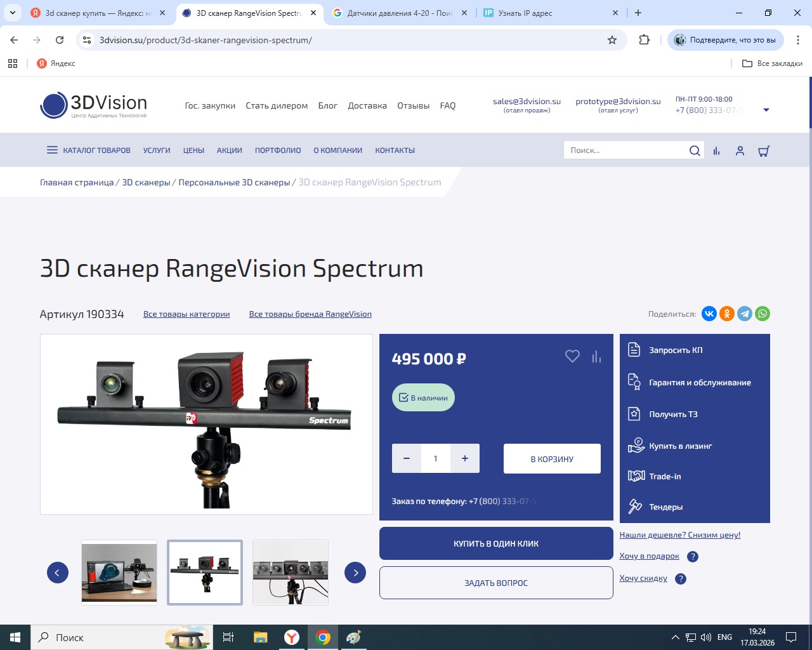Click ЗАДАТЬ ВОПРОС button
The image size is (812, 650).
[496, 583]
